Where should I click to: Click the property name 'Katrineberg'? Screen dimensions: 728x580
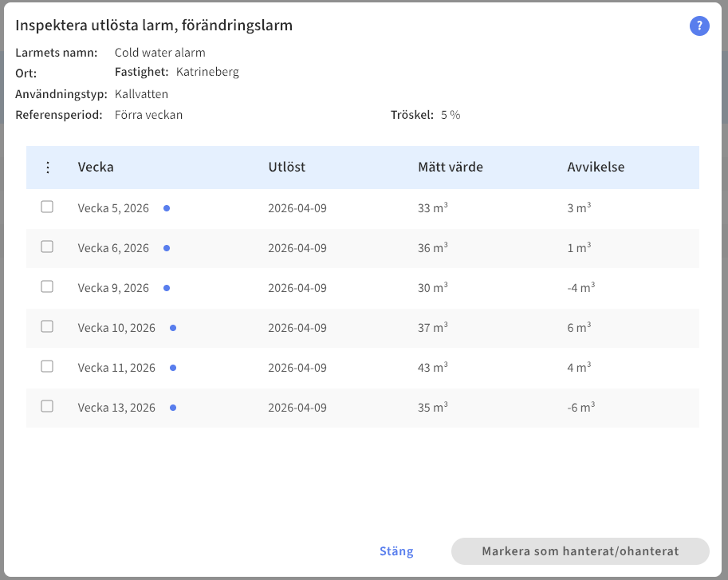207,72
